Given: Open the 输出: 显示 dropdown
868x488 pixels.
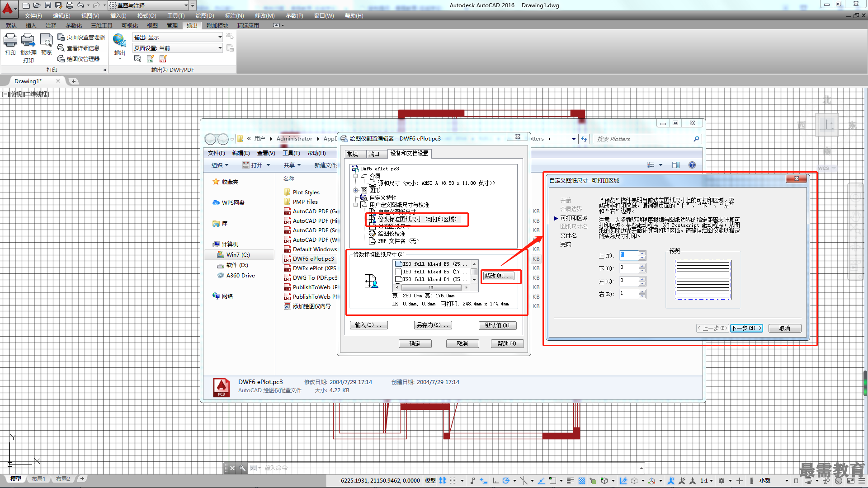Looking at the screenshot, I should [178, 37].
